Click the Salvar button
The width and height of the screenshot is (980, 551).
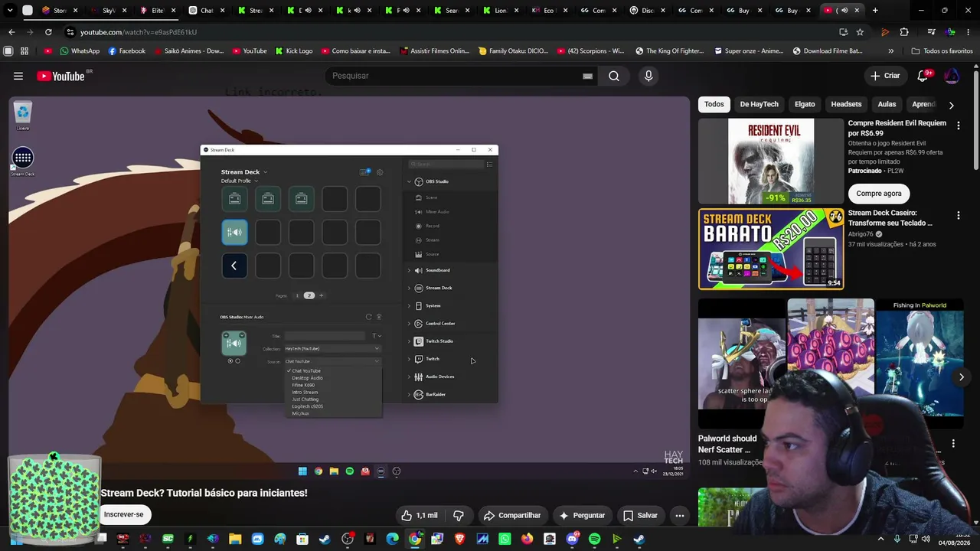[x=640, y=515]
